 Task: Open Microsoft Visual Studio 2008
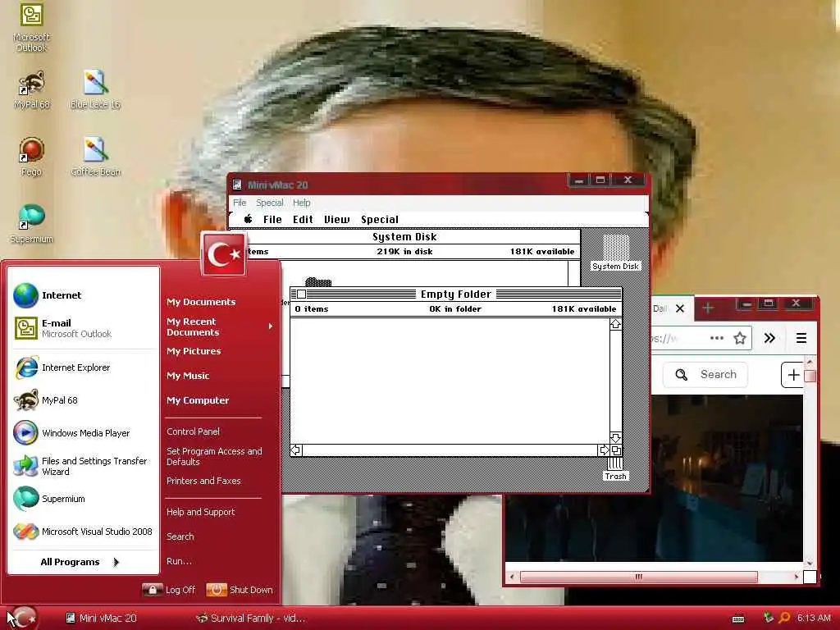(x=84, y=532)
